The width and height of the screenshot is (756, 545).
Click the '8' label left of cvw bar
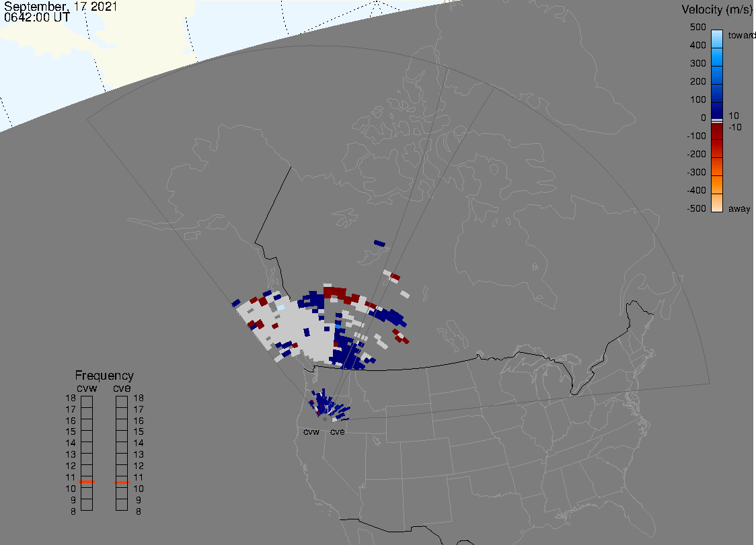73,511
